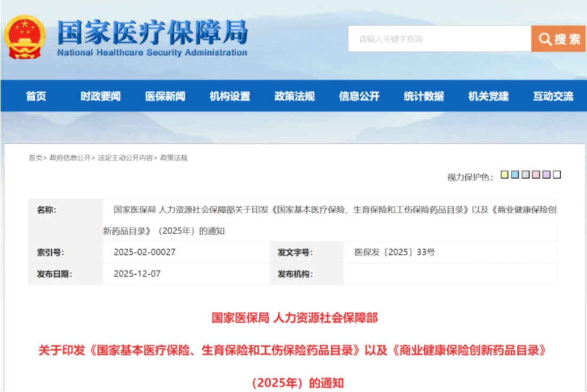Select the purple eye-protection color swatch
Image resolution: width=587 pixels, height=392 pixels.
point(546,175)
